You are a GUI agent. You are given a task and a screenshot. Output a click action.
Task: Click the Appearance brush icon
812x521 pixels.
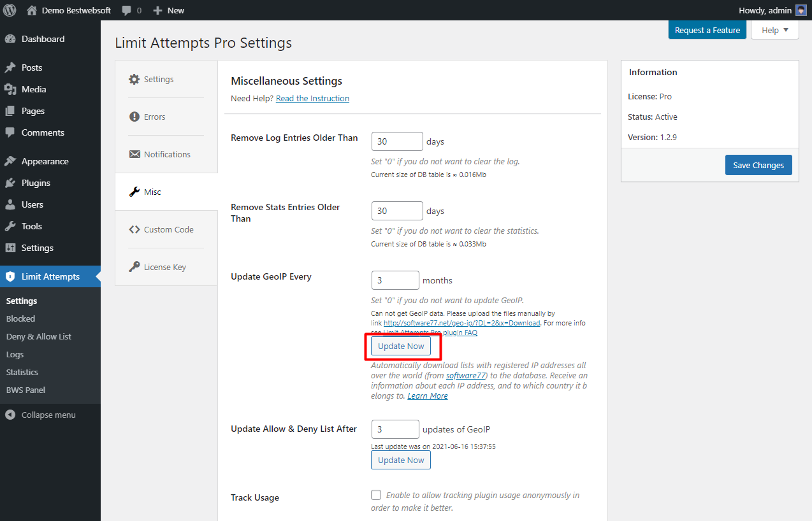tap(10, 161)
